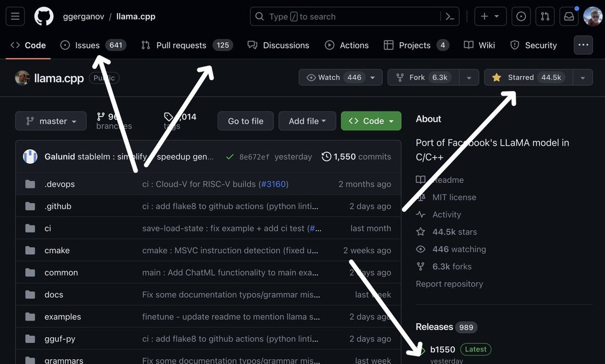Go to GitHub homepage via Octocat logo

[44, 17]
